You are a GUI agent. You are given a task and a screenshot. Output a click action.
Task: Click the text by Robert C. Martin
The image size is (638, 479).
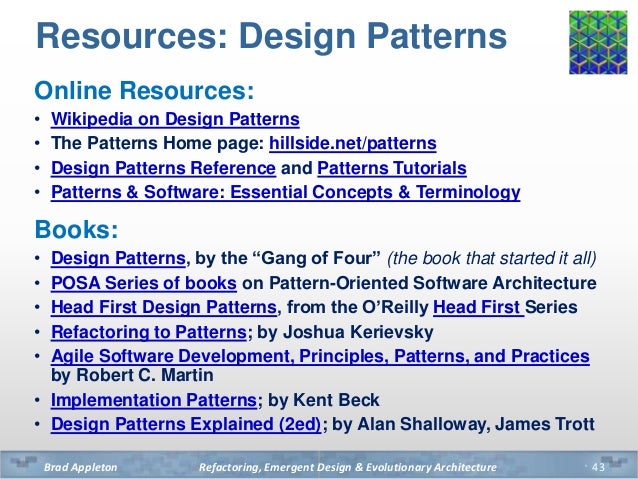click(x=132, y=375)
